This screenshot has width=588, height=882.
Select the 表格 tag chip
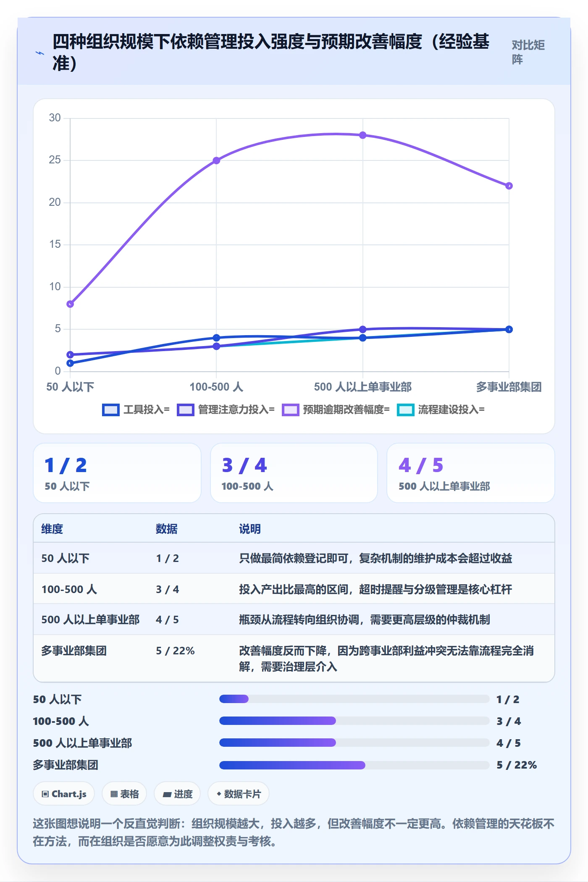point(124,794)
